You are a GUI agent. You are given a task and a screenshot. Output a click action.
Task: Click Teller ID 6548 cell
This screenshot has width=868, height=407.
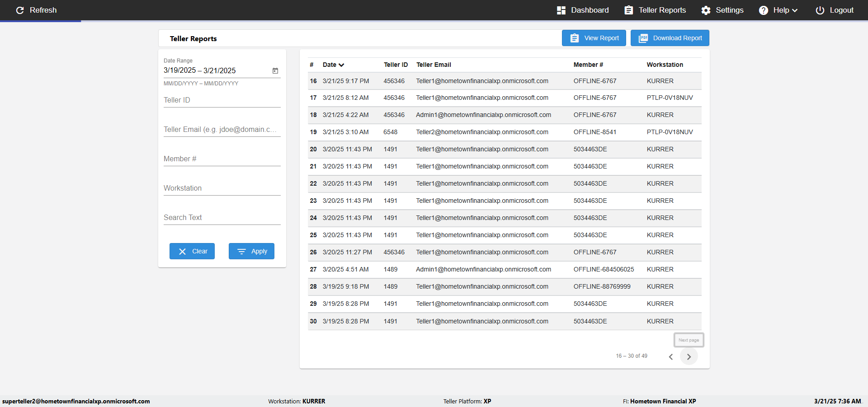[390, 132]
